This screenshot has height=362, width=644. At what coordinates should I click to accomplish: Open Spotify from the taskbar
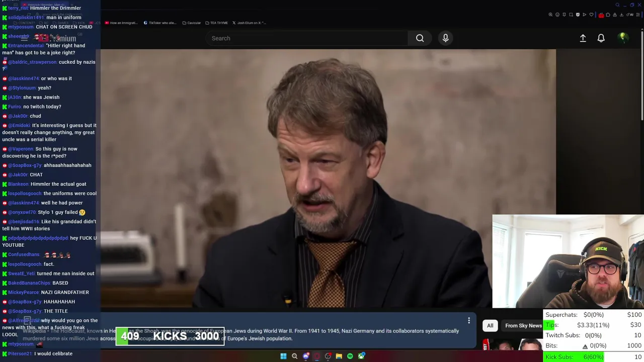(350, 356)
